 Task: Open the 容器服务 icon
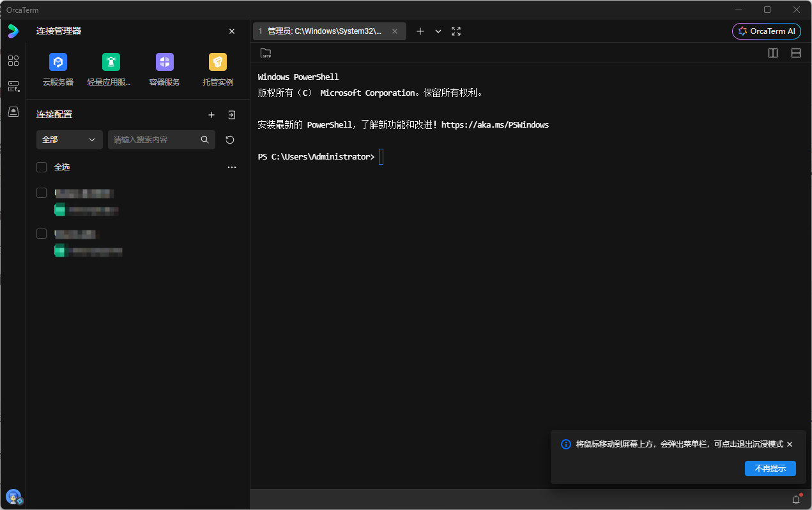[164, 62]
